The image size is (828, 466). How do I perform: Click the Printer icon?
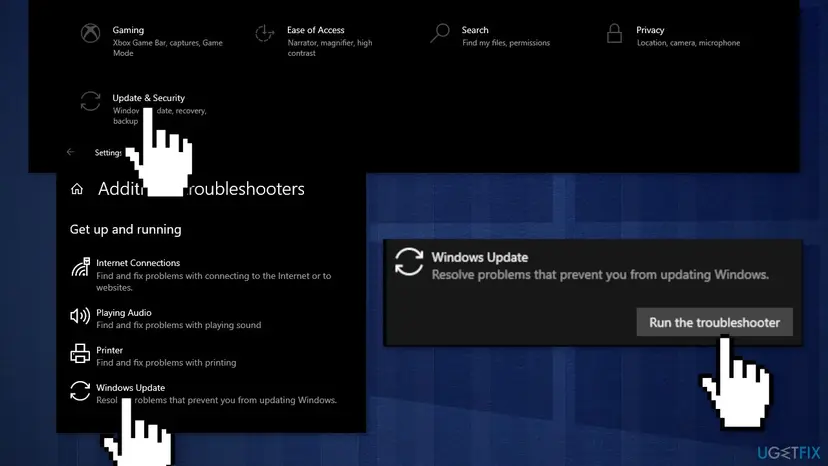click(x=80, y=353)
